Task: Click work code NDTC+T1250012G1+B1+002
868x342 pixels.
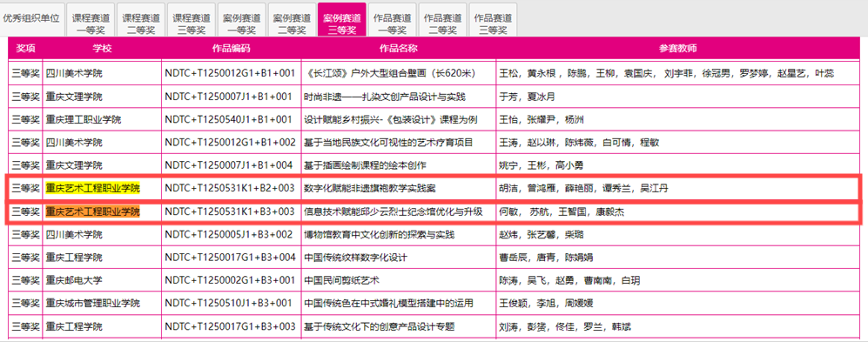Action: point(231,143)
